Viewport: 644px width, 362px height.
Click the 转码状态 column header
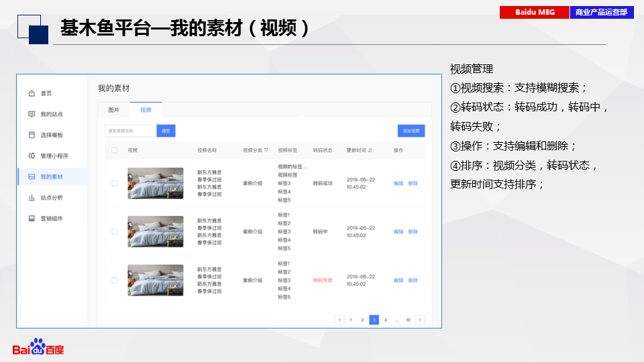pos(323,150)
